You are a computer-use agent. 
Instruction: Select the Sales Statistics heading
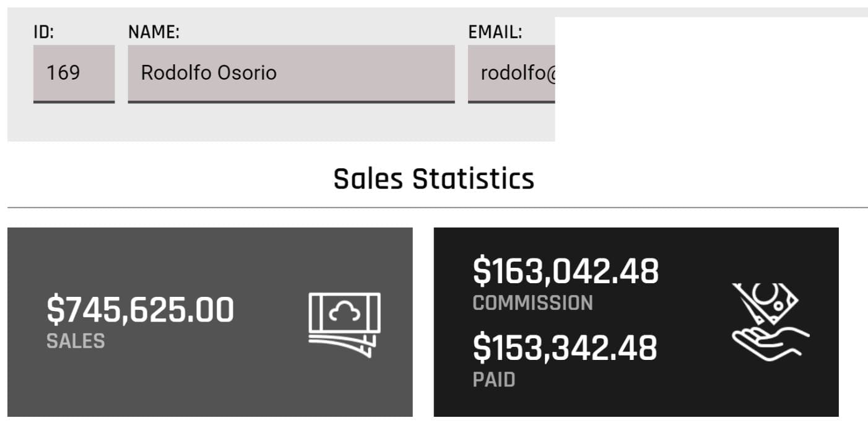click(433, 179)
